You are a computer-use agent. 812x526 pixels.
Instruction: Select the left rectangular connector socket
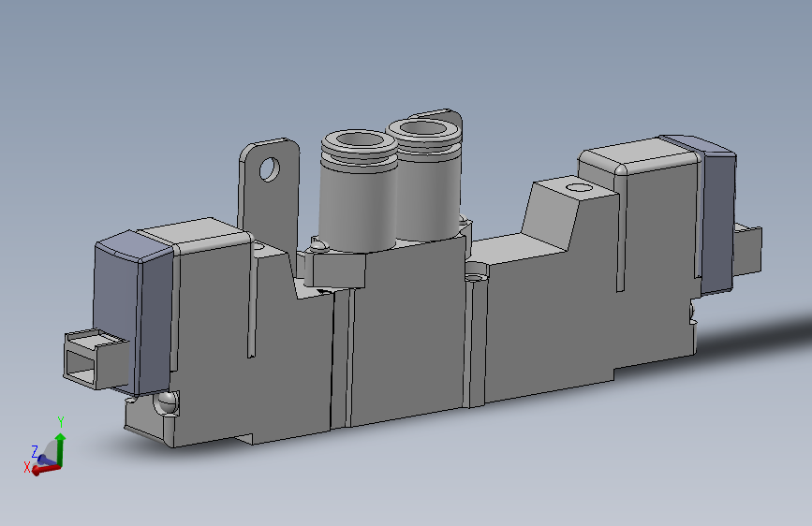point(96,358)
